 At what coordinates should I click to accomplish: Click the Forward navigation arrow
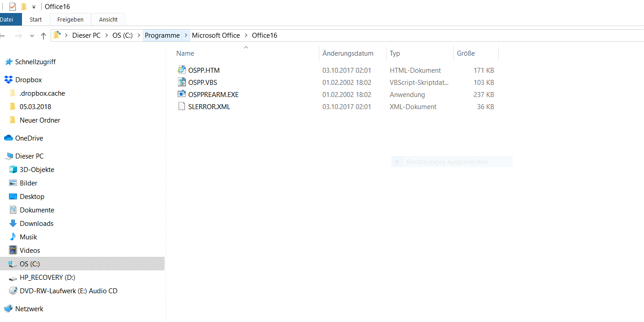tap(18, 35)
